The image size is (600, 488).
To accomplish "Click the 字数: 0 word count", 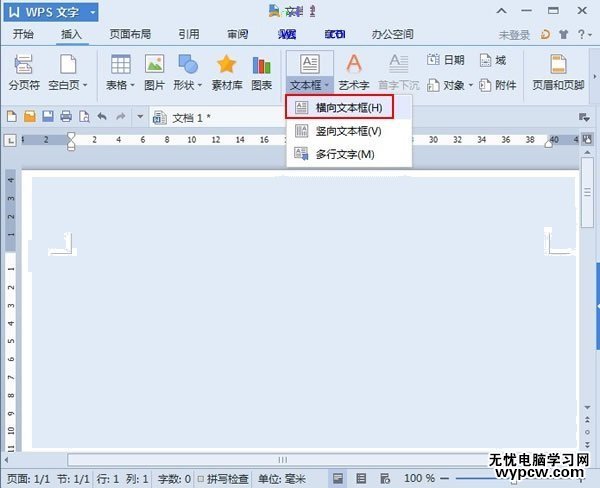I will (174, 479).
